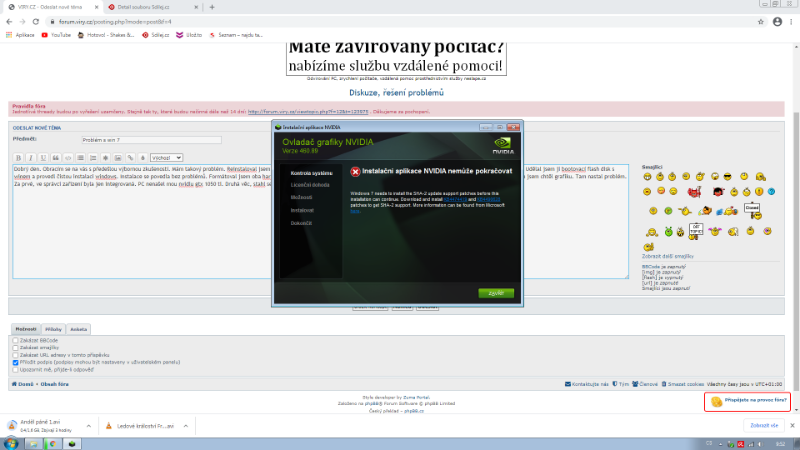This screenshot has width=800, height=450.
Task: Open 'Obsah fóra' breadcrumb link
Action: pyautogui.click(x=55, y=384)
